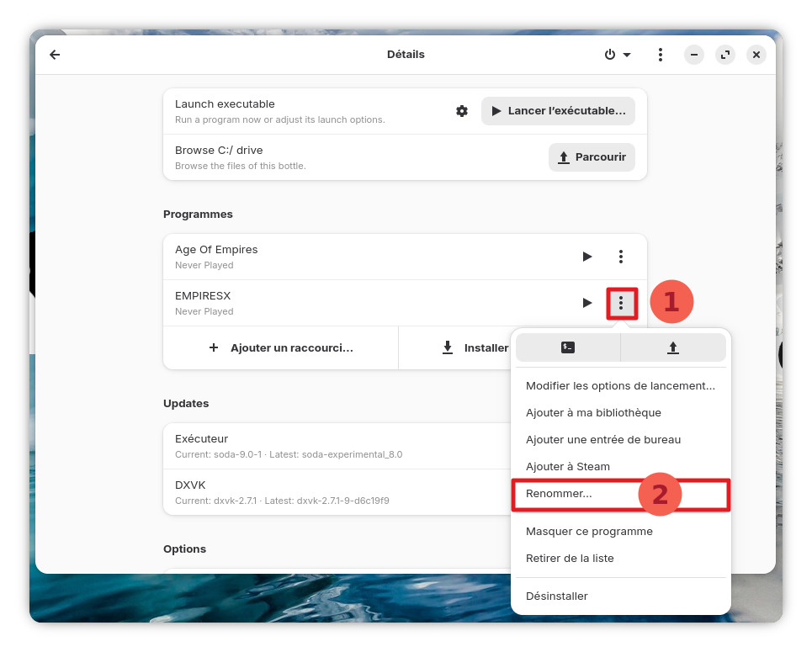Viewport: 812px width, 652px height.
Task: Open Age Of Empires three-dot menu
Action: click(621, 257)
